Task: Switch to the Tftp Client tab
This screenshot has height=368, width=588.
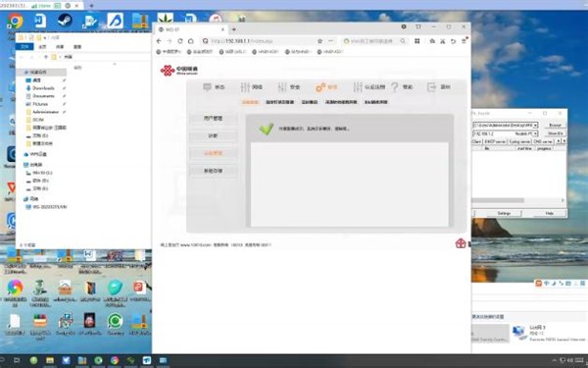Action: click(x=476, y=141)
